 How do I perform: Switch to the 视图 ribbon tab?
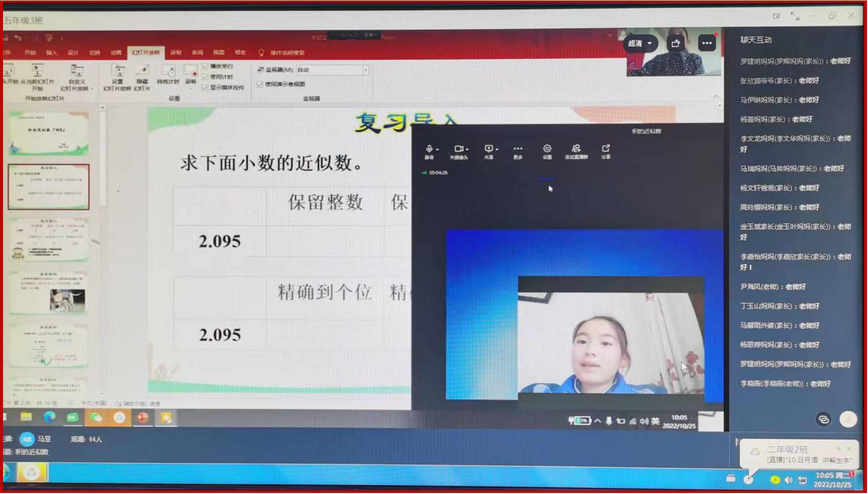click(x=220, y=52)
